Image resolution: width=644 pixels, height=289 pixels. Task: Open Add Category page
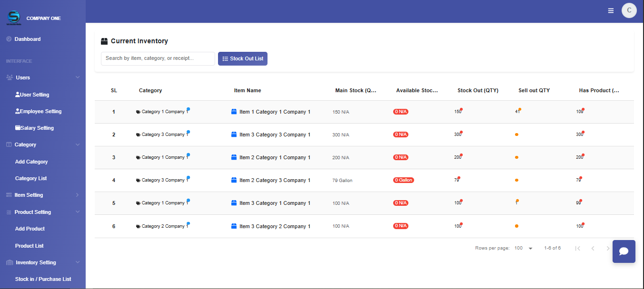pyautogui.click(x=31, y=162)
